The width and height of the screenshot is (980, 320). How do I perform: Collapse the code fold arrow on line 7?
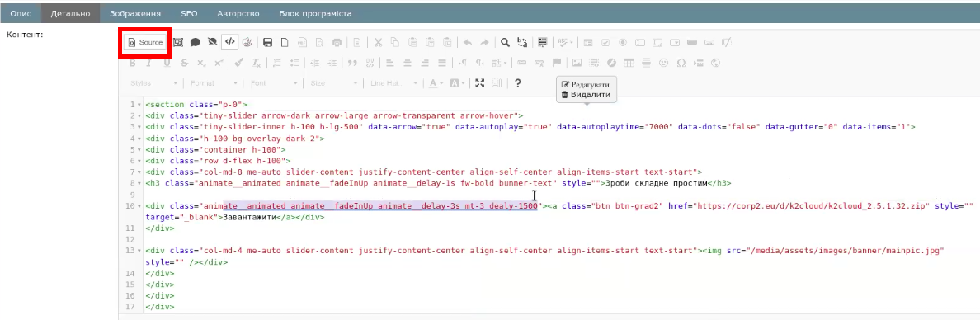pos(139,172)
